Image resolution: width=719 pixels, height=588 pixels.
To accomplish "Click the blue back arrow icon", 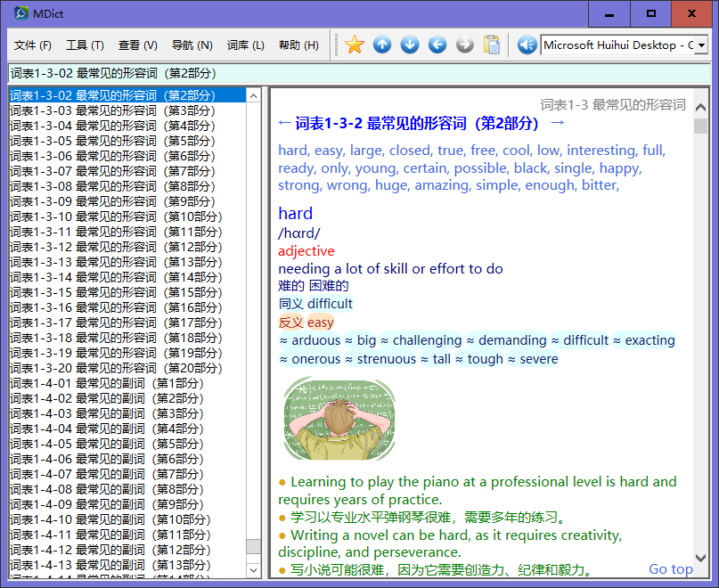I will [x=437, y=45].
